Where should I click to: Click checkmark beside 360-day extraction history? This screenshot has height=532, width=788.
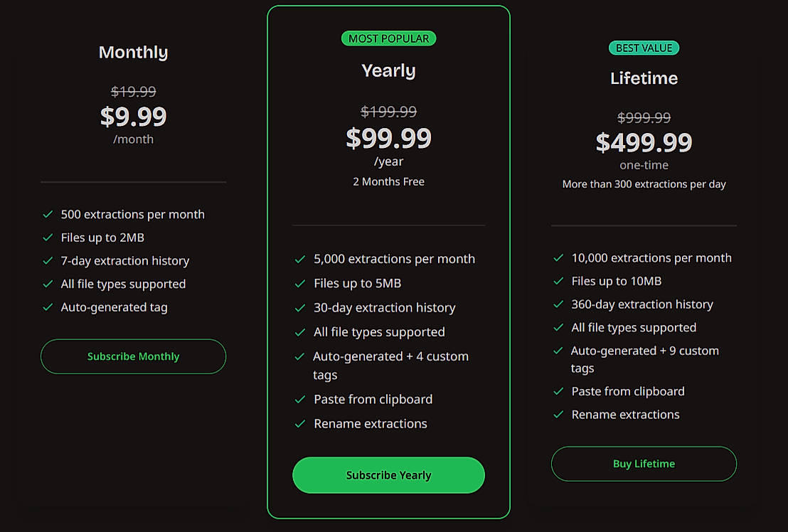coord(558,304)
